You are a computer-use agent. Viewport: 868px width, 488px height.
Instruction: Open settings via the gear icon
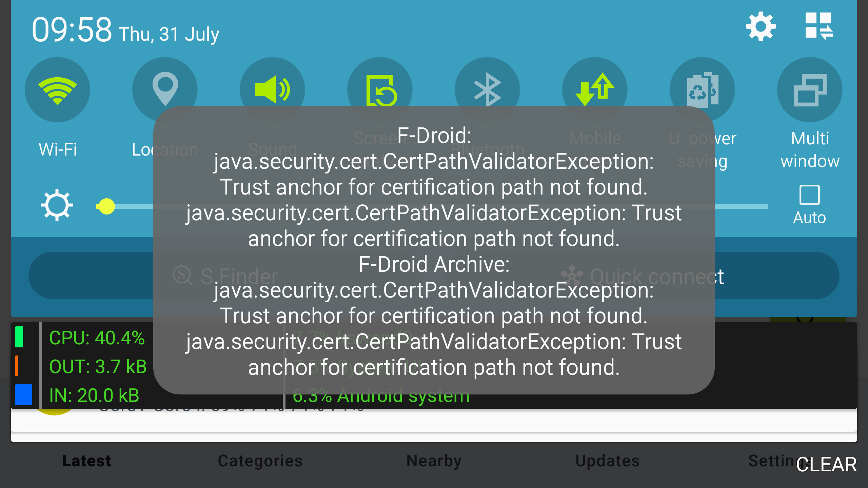761,26
